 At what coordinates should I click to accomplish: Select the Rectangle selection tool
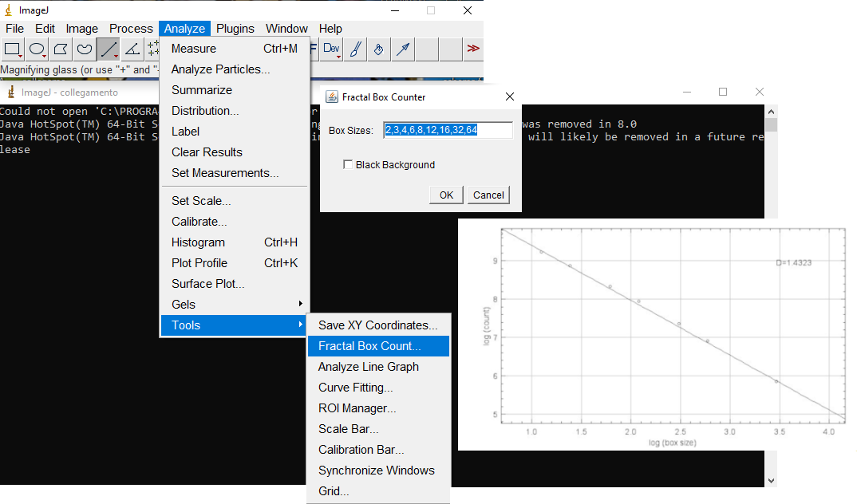pyautogui.click(x=13, y=49)
